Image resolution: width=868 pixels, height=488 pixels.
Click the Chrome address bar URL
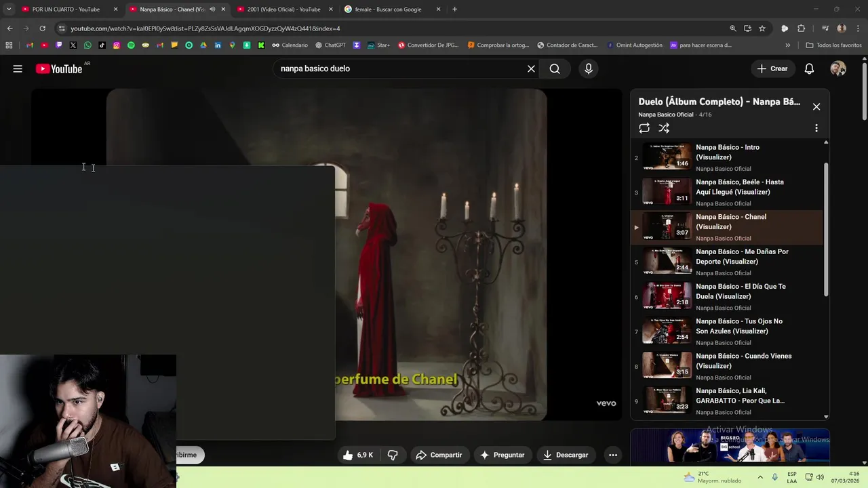(205, 28)
